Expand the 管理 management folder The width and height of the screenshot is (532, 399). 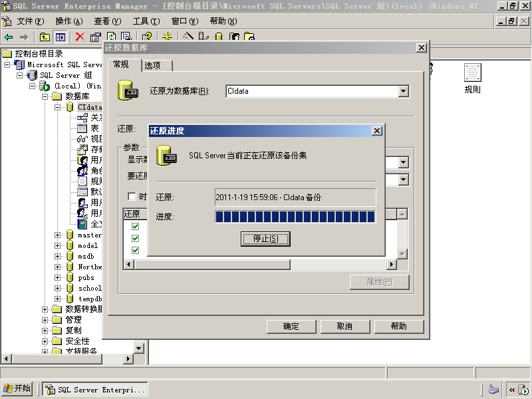click(x=45, y=320)
